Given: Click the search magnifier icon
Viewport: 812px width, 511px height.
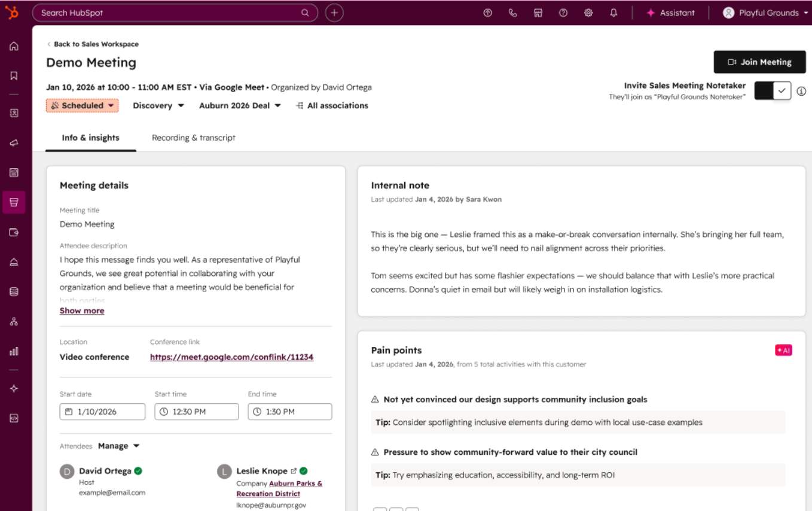Looking at the screenshot, I should [305, 13].
